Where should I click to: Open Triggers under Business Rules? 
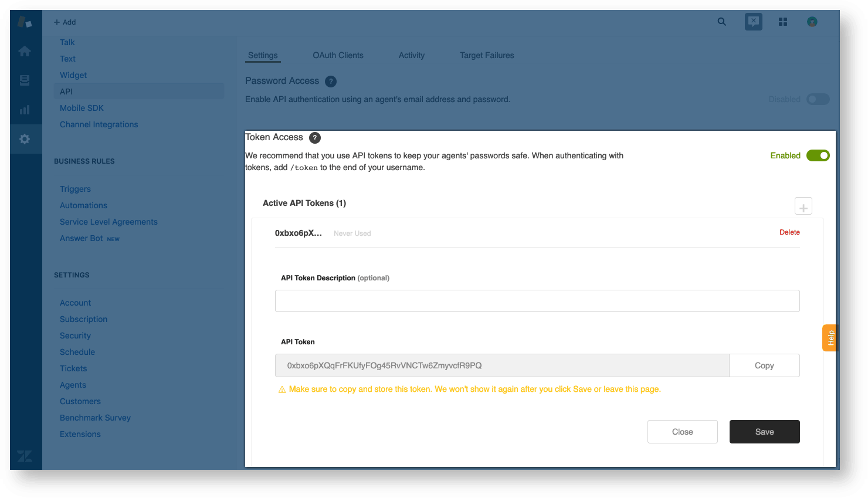(x=75, y=189)
